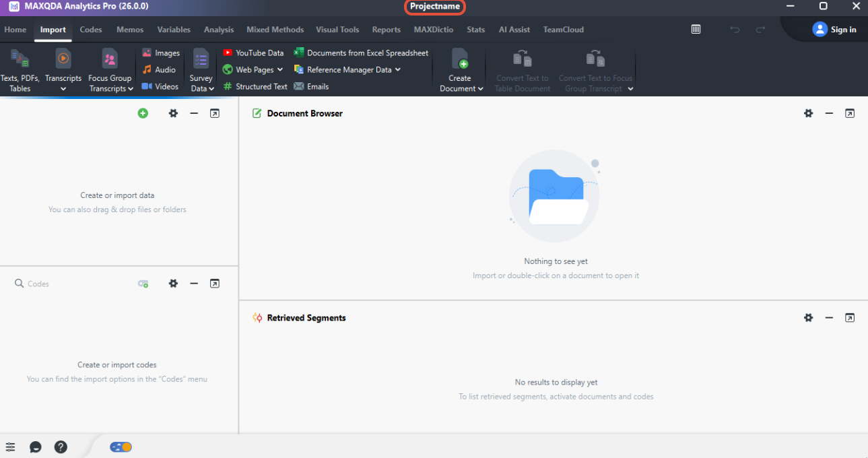Viewport: 868px width, 458px height.
Task: Minimize the Codes panel
Action: coord(194,284)
